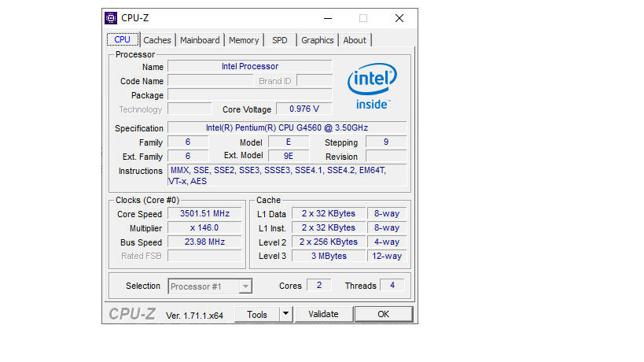Click Core Speed value 3501.51 MHz

point(204,214)
